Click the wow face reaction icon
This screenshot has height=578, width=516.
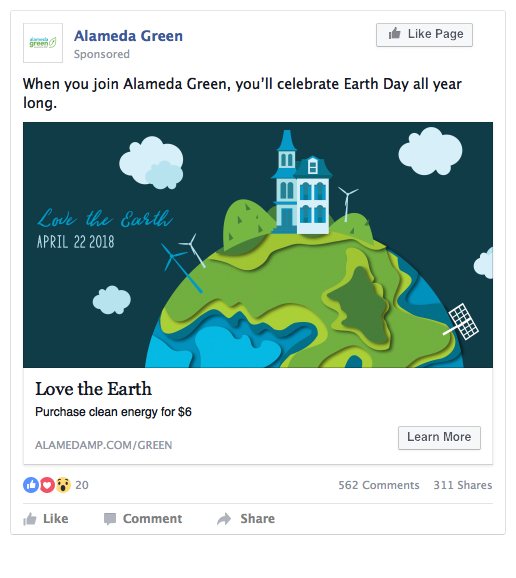63,485
